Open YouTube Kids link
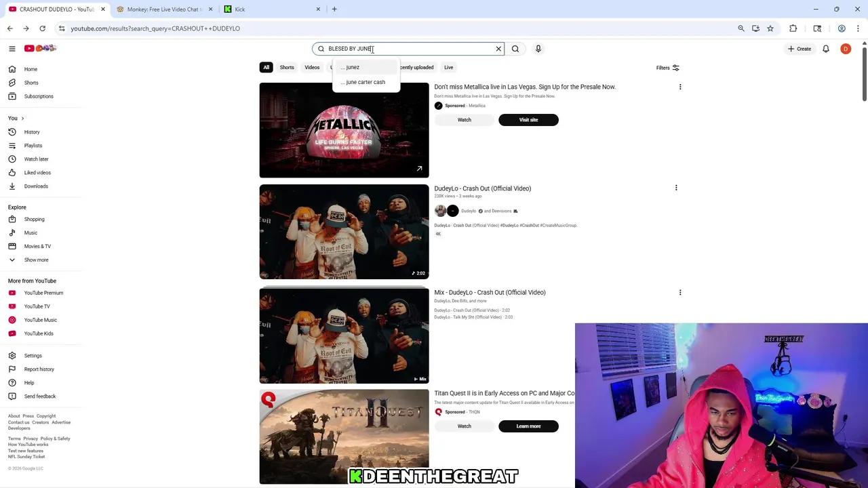The height and width of the screenshot is (488, 868). 38,333
